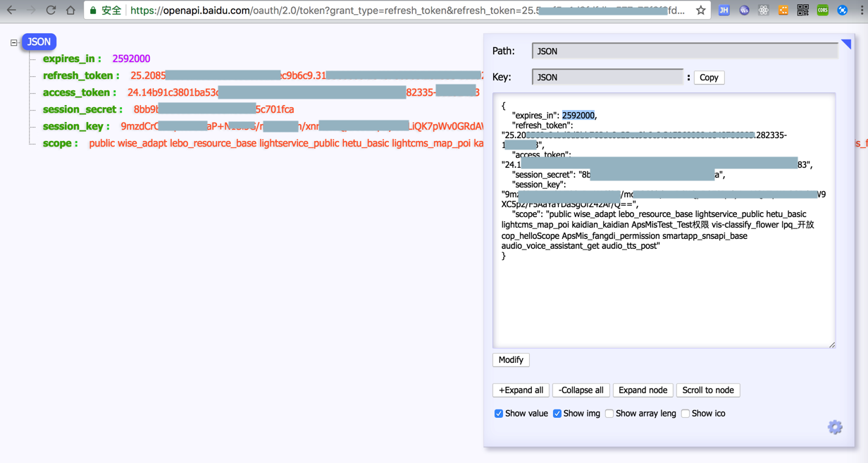Open the orange share-style extension icon
This screenshot has width=868, height=463.
(x=783, y=11)
